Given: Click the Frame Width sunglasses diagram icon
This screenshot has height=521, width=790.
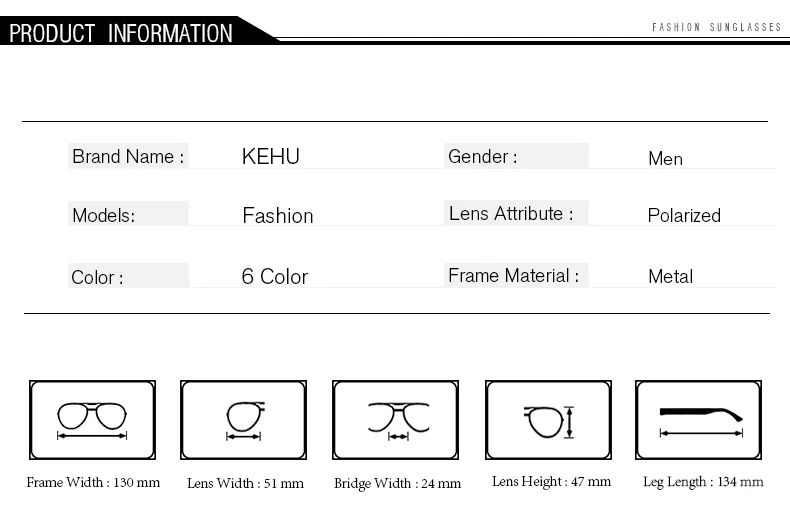Looking at the screenshot, I should pyautogui.click(x=92, y=420).
